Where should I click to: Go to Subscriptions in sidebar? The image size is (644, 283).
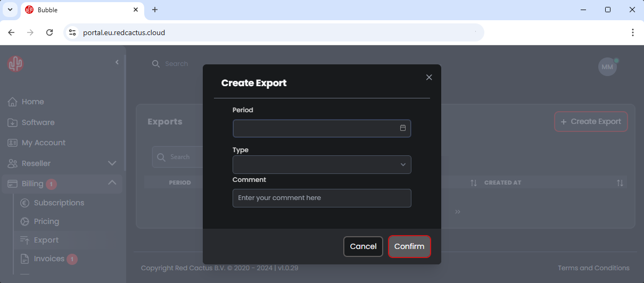(x=59, y=203)
